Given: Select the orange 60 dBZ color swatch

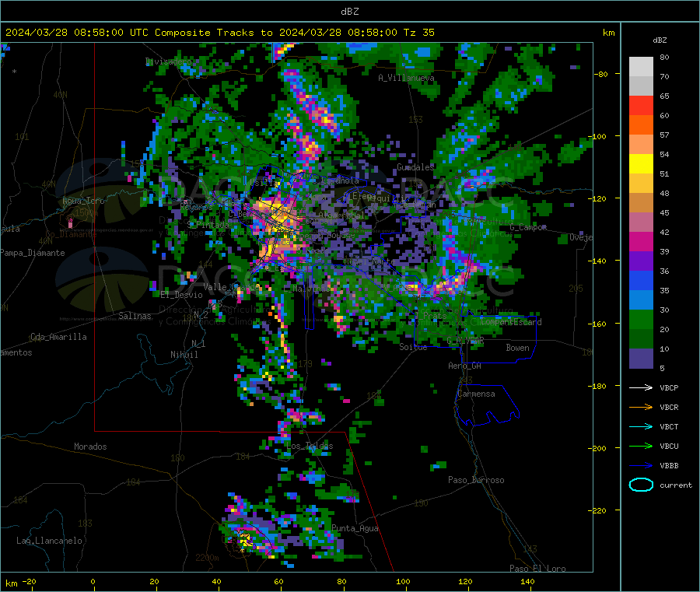Looking at the screenshot, I should (641, 125).
